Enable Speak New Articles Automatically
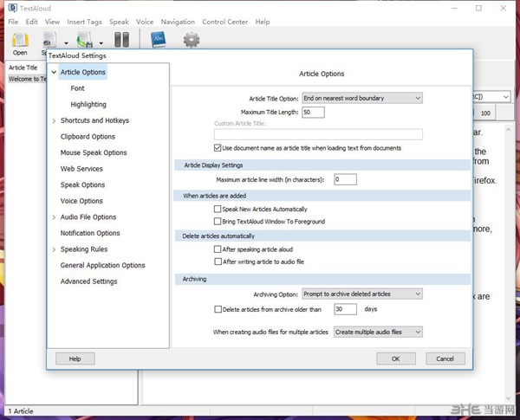Screen dimensions: 520x420 218,210
